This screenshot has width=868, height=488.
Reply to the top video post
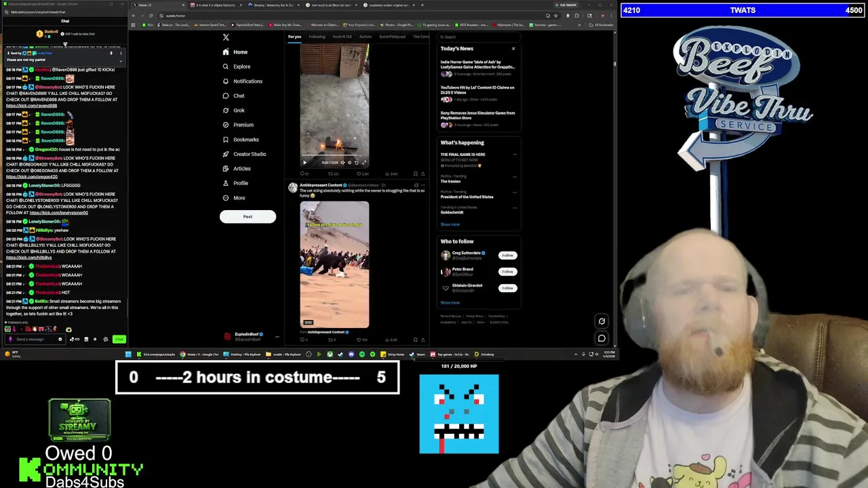pyautogui.click(x=302, y=174)
